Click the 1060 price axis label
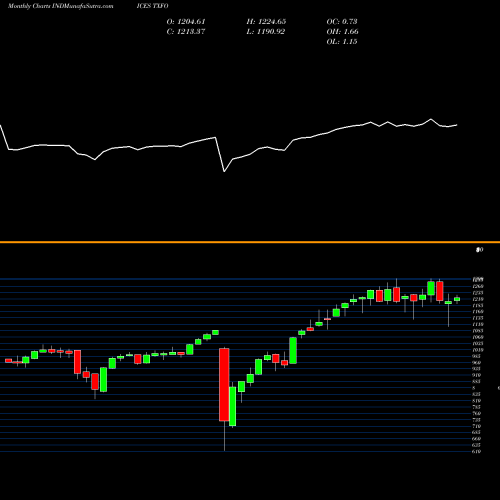Viewport: 500px width, 500px height. coord(478,337)
